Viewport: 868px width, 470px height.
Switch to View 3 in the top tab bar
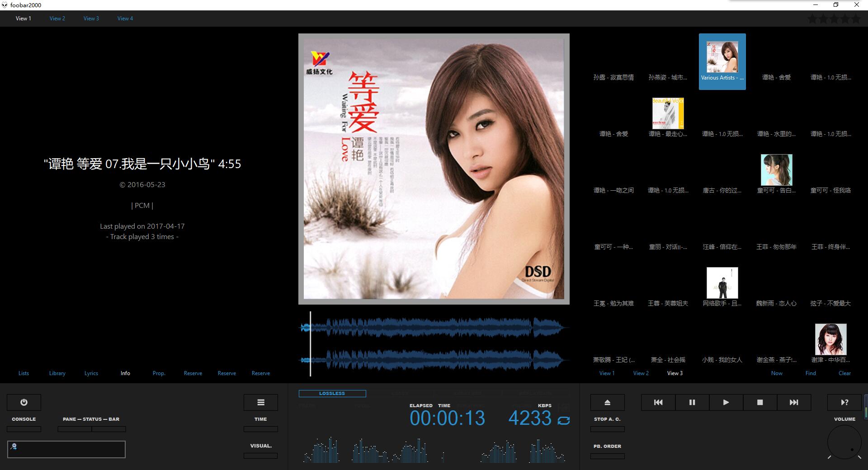click(x=91, y=19)
